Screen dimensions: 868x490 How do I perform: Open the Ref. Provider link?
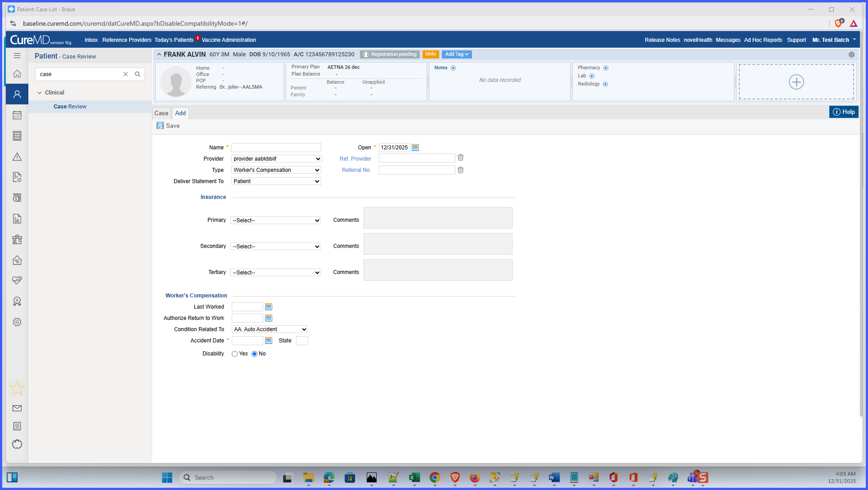[x=355, y=159]
